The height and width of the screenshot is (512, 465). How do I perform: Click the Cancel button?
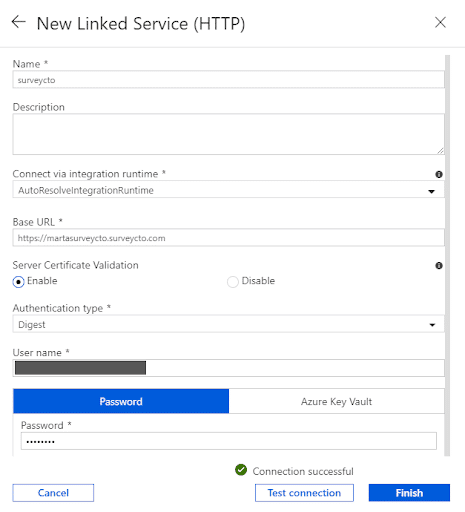click(x=53, y=493)
